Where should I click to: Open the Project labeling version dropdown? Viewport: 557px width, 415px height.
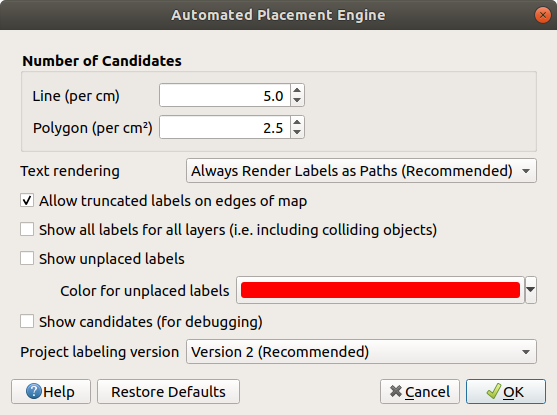(x=361, y=352)
